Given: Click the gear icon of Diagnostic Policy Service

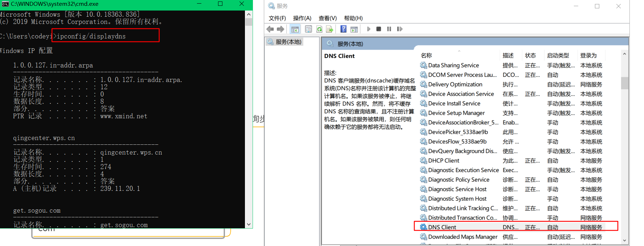Looking at the screenshot, I should coord(423,180).
